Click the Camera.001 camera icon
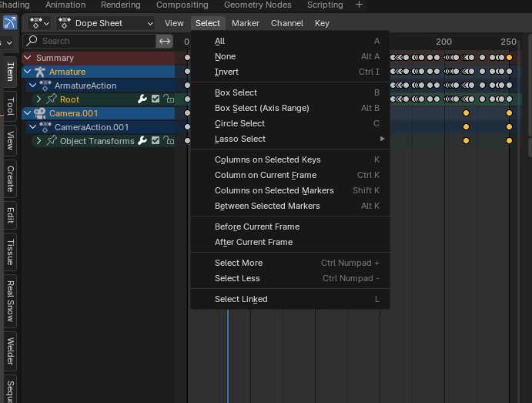The width and height of the screenshot is (532, 403). coord(40,113)
